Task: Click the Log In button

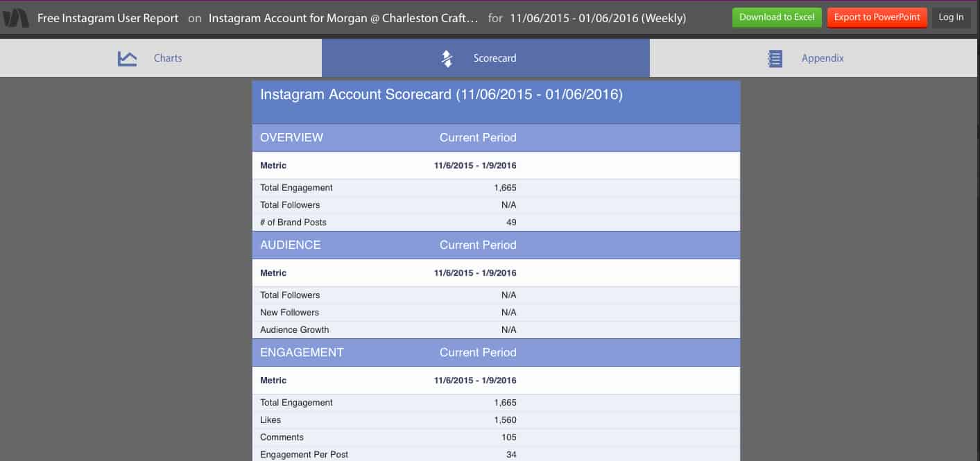Action: coord(951,17)
